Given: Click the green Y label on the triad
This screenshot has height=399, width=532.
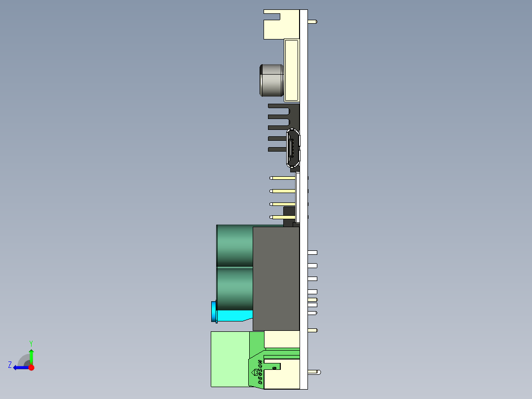Looking at the screenshot, I should 31,343.
